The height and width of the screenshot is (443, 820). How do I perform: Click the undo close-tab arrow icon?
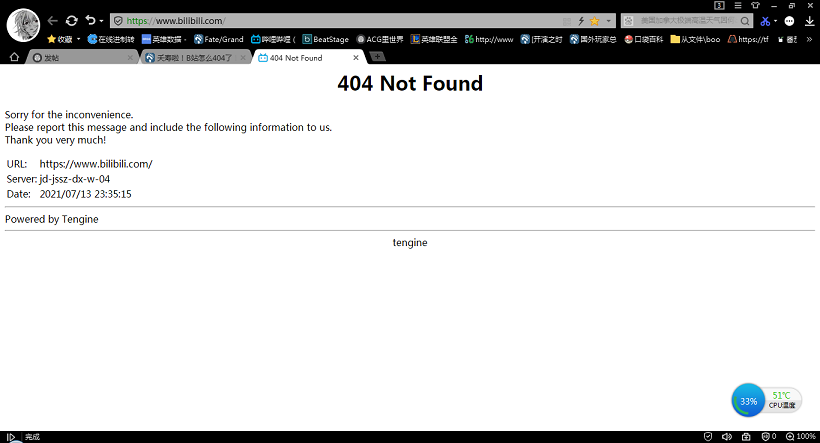point(90,20)
